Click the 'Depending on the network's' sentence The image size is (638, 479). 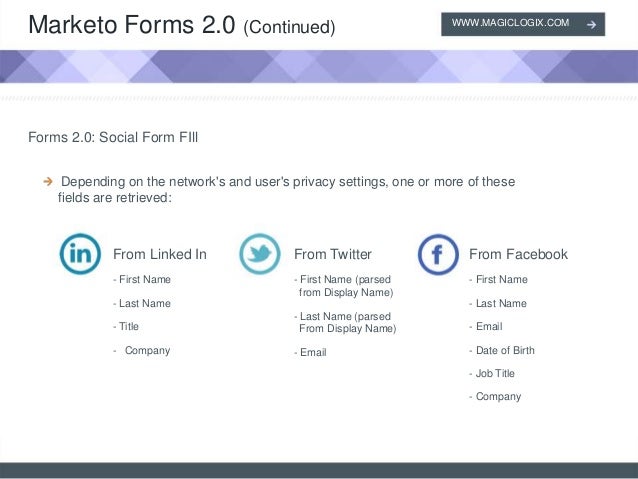287,189
